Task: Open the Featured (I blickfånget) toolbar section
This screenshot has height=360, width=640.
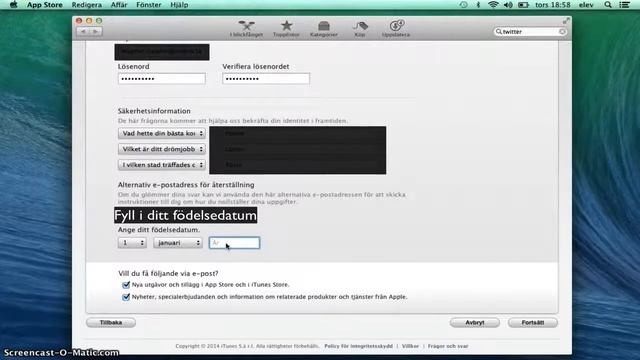Action: click(246, 29)
